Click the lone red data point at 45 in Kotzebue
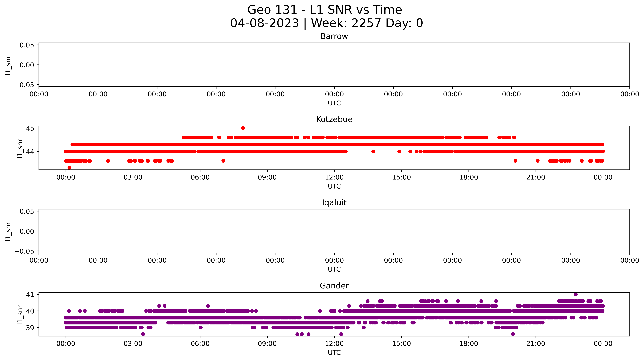Image resolution: width=644 pixels, height=361 pixels. (243, 128)
